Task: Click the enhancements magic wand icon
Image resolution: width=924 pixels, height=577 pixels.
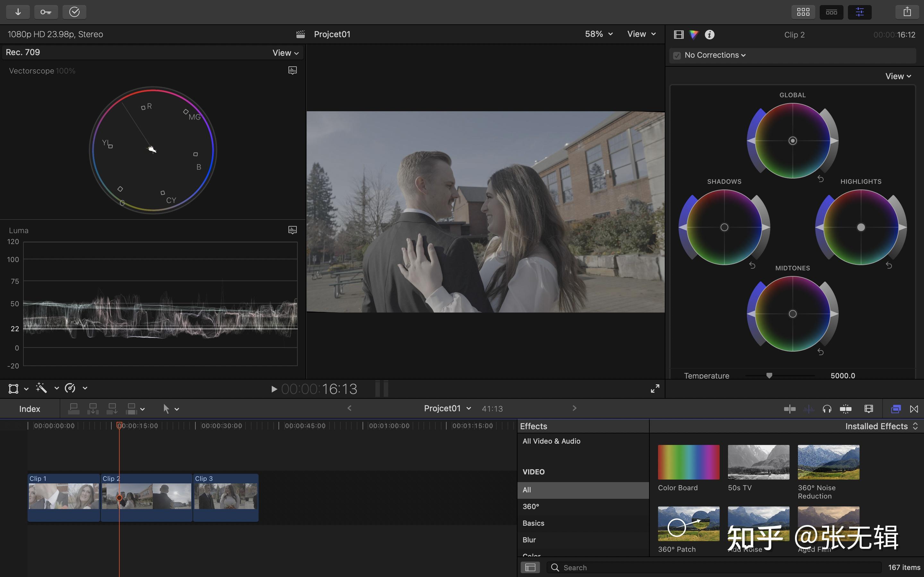Action: (41, 389)
